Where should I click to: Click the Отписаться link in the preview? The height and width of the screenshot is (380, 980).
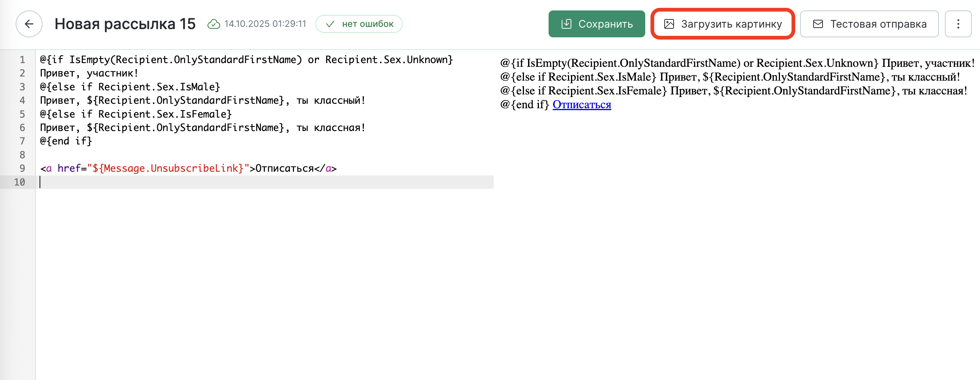click(581, 105)
